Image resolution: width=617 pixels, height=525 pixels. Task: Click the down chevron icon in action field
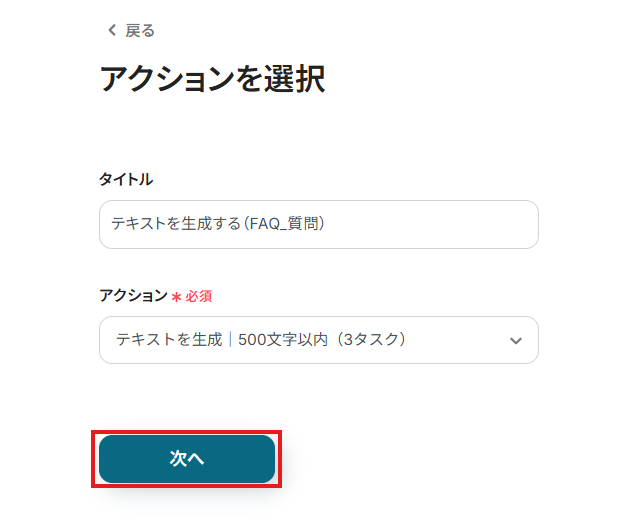coord(516,341)
